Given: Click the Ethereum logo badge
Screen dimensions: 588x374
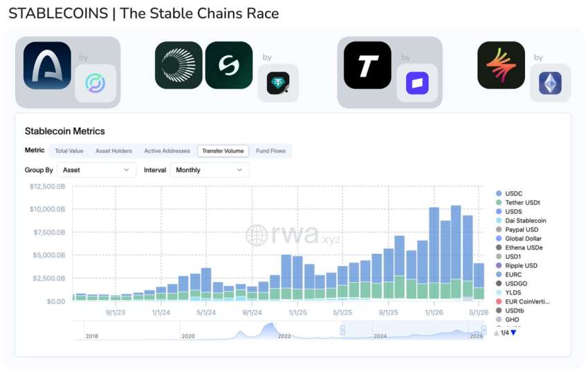Looking at the screenshot, I should tap(550, 83).
